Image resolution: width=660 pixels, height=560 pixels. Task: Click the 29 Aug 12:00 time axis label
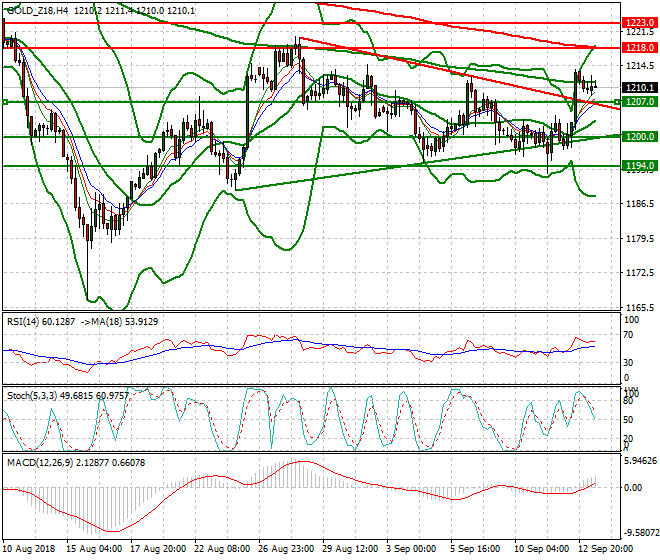click(350, 549)
